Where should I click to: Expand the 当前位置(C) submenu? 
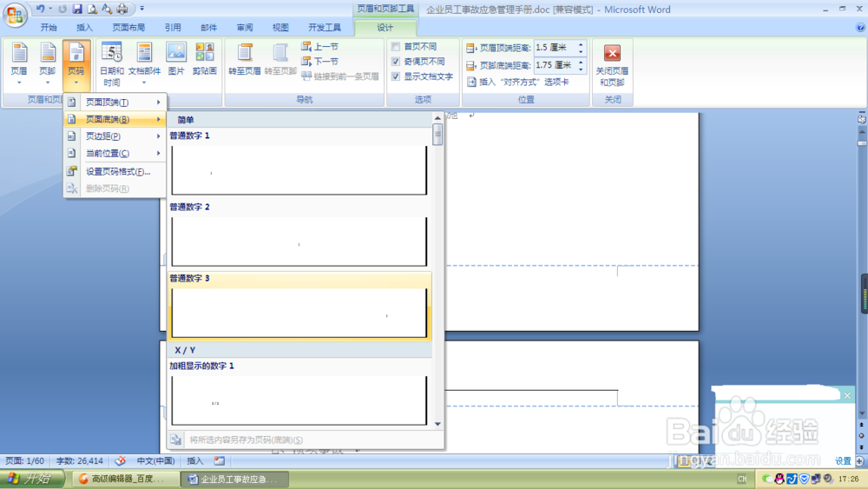(115, 154)
